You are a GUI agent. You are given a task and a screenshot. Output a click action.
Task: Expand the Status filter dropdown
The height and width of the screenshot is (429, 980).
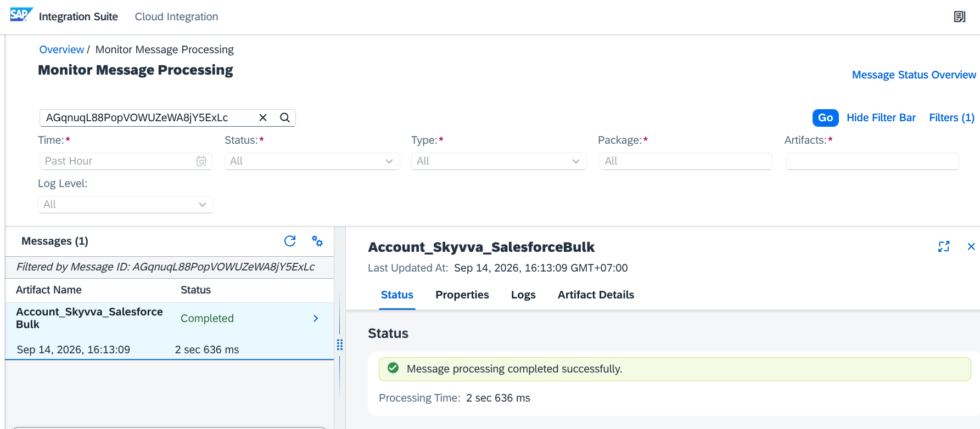point(312,161)
